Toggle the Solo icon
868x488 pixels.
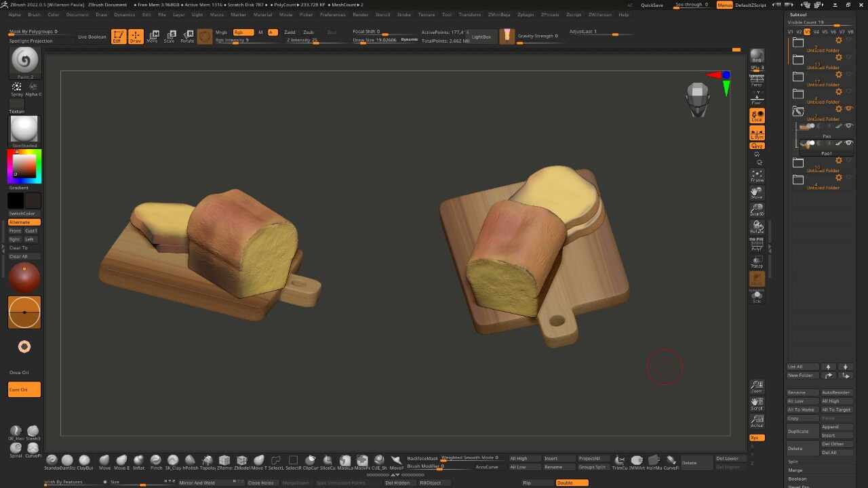pos(757,296)
